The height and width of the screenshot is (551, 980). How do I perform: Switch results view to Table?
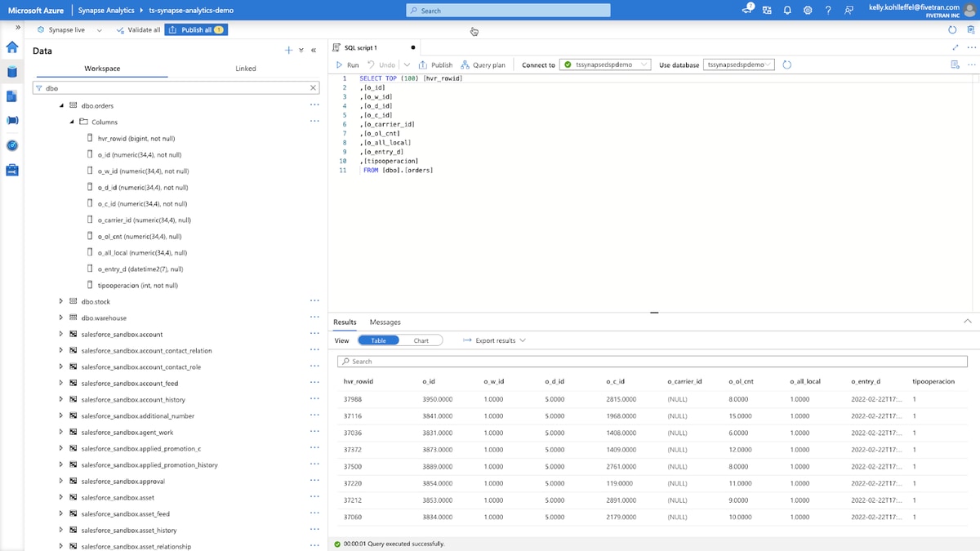378,340
